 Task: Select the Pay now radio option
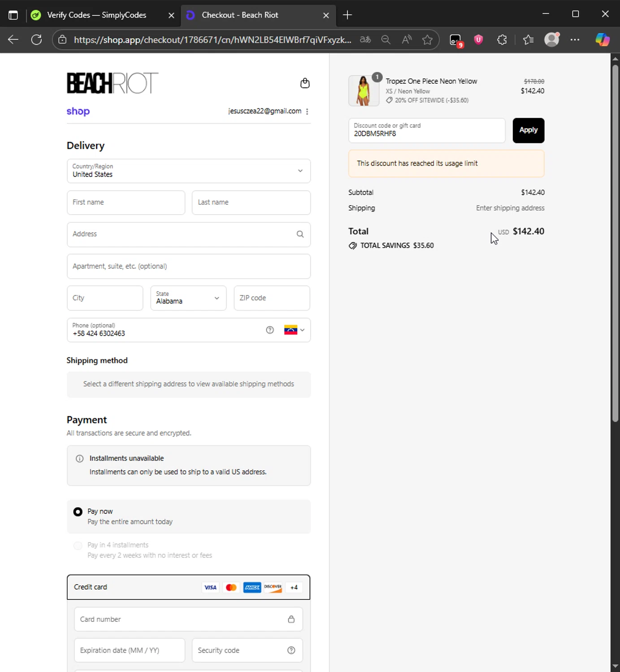78,512
